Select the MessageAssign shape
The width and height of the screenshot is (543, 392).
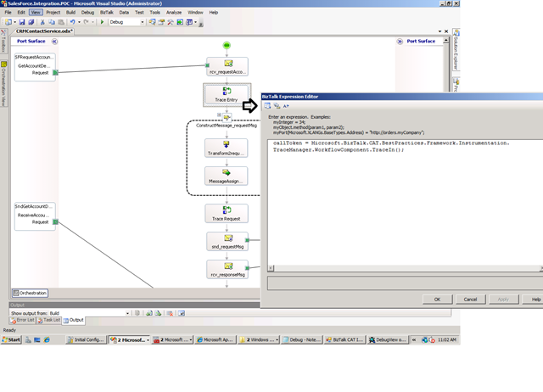[x=227, y=176]
